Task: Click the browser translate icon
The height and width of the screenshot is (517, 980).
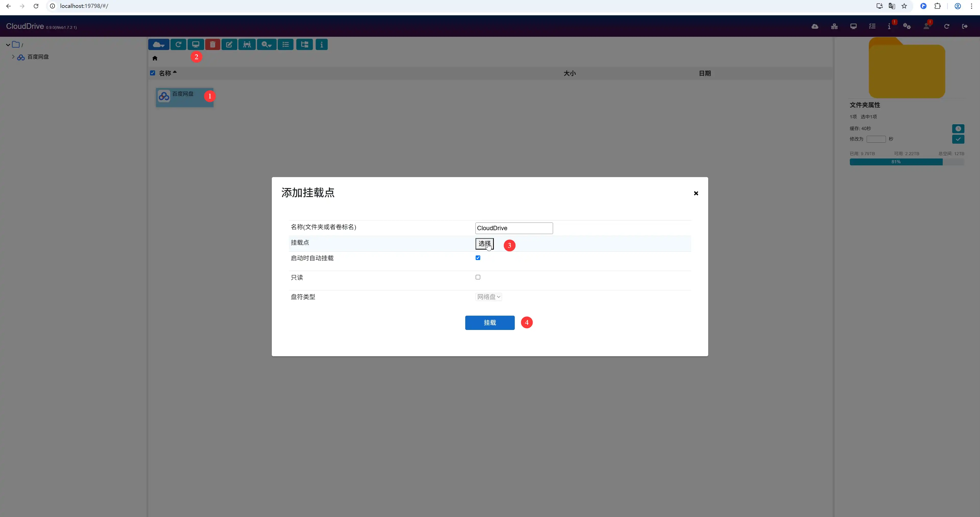Action: tap(892, 6)
